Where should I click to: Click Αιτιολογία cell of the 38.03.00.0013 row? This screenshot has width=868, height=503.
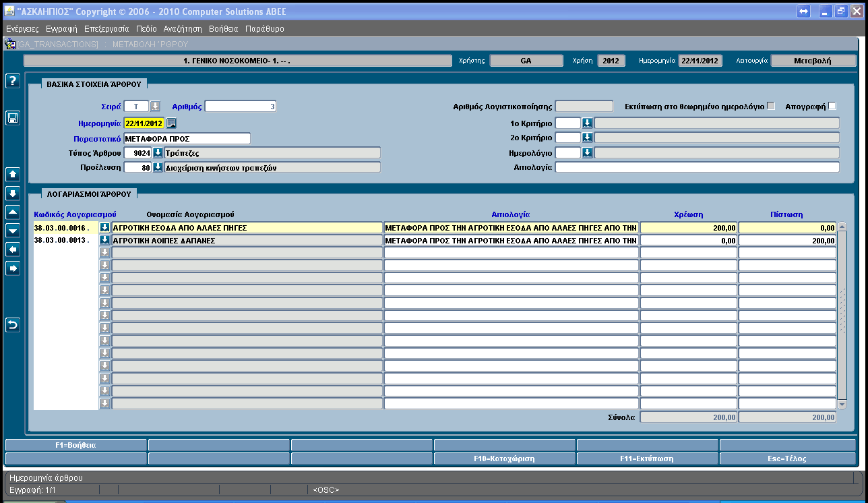coord(511,240)
